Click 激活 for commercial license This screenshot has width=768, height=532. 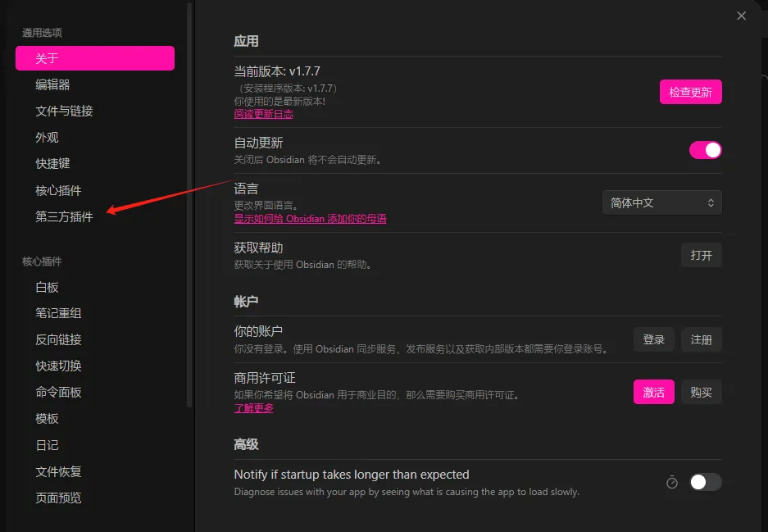pyautogui.click(x=653, y=392)
